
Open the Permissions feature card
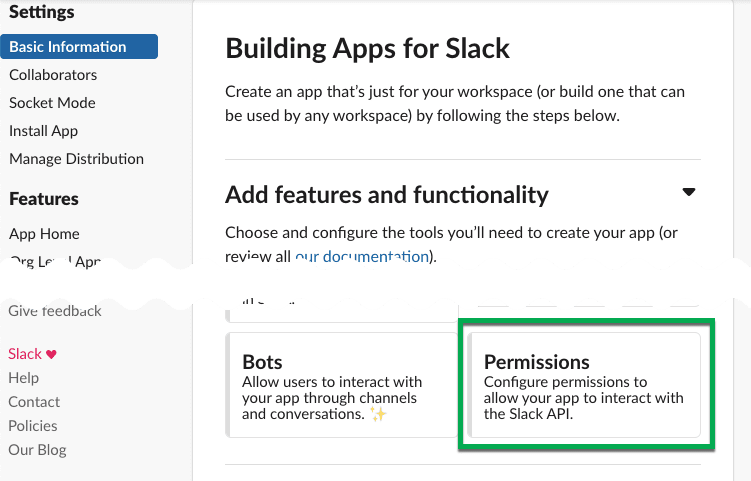584,385
